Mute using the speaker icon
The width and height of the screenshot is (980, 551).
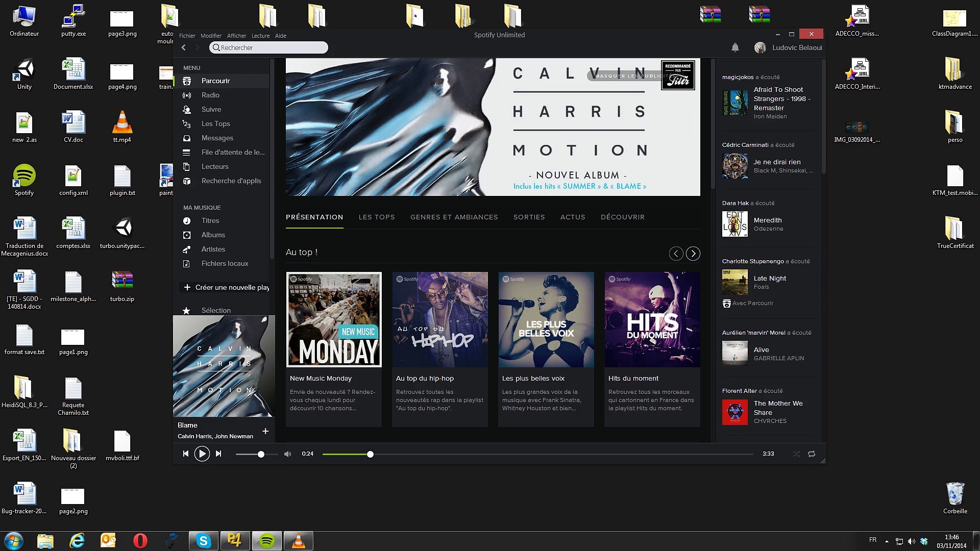click(x=288, y=454)
